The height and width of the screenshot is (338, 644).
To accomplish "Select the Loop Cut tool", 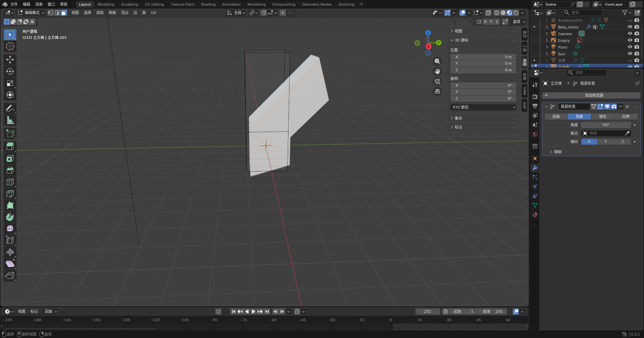I will coord(10,182).
